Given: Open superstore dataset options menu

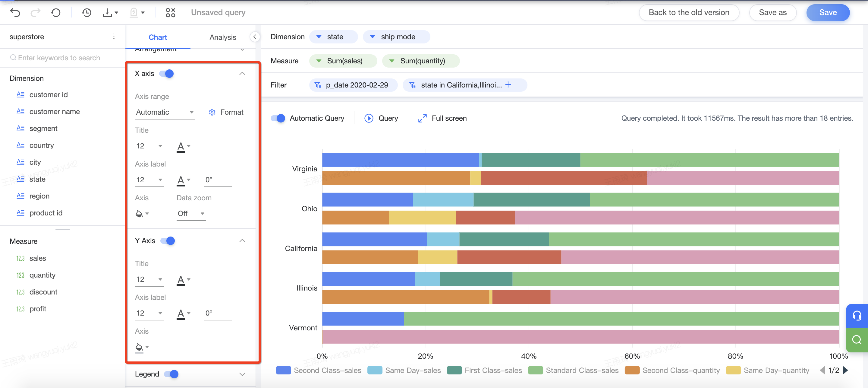Looking at the screenshot, I should click(114, 37).
